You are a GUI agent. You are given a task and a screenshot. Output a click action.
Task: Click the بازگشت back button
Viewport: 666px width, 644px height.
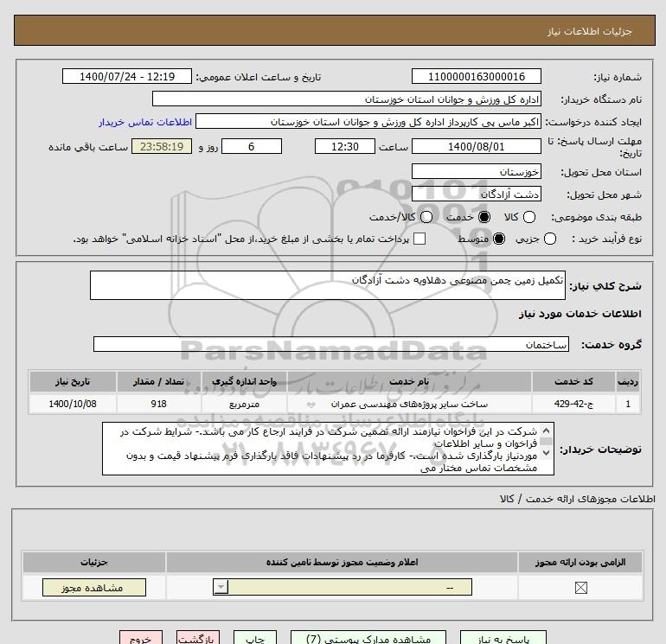[198, 639]
